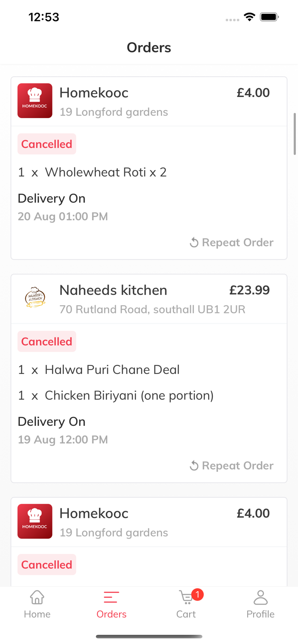This screenshot has width=298, height=644.
Task: Click the repeat arrow icon on first order
Action: (194, 242)
